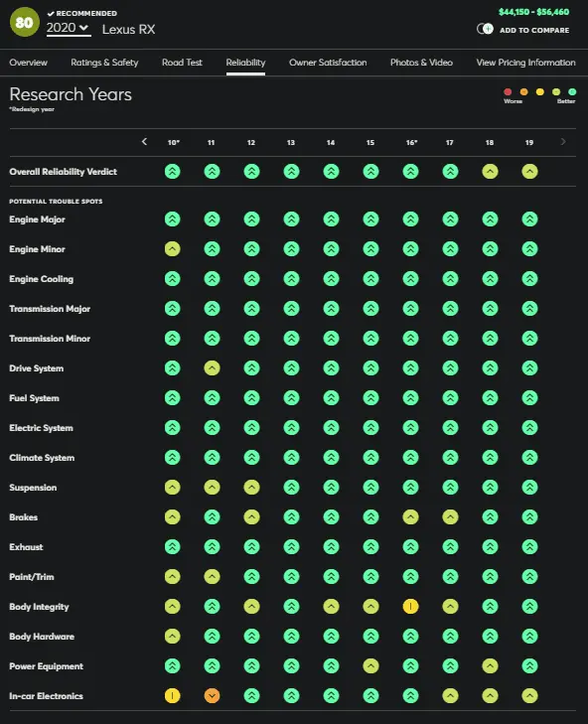Click the Potential Trouble Spots heading
Image resolution: width=588 pixels, height=724 pixels.
pos(56,202)
